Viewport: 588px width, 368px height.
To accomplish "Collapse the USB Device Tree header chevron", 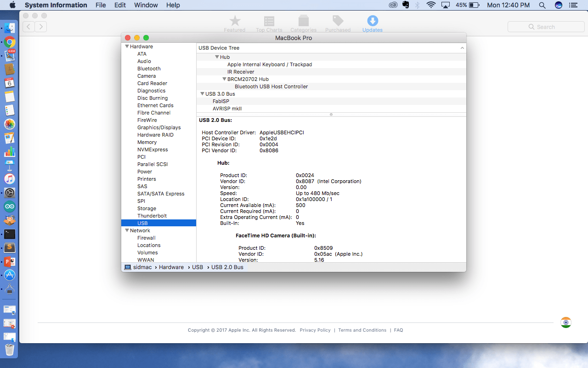I will (462, 48).
